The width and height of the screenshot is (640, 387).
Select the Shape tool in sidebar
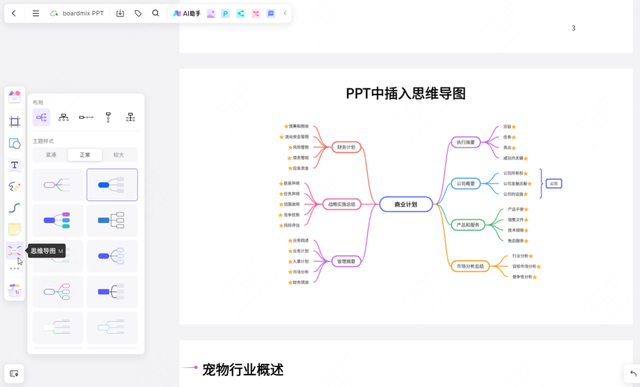(14, 143)
